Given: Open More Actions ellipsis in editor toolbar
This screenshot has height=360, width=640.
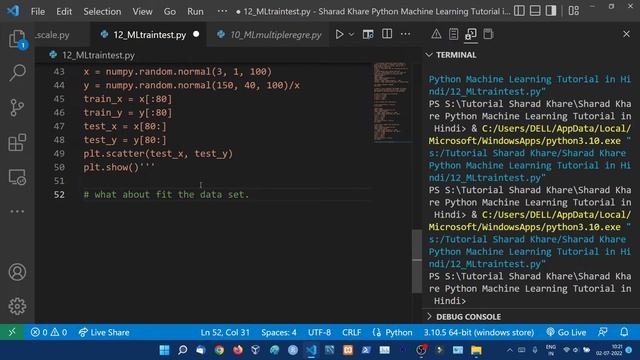Looking at the screenshot, I should tap(405, 34).
